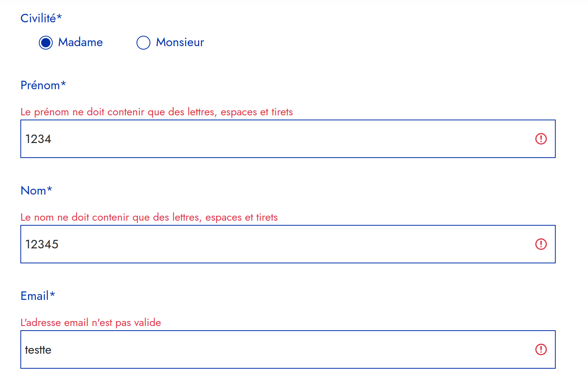Place cursor in the "testte" text

[x=38, y=350]
